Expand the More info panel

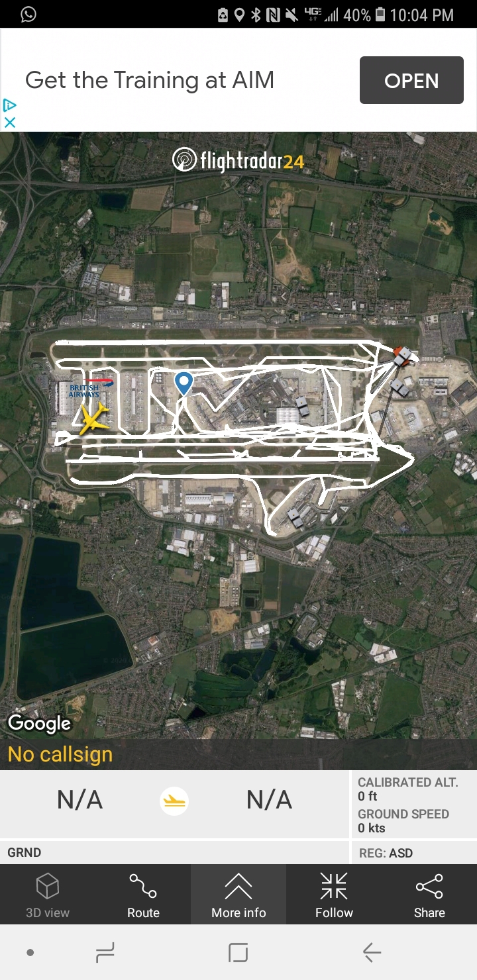pos(238,894)
